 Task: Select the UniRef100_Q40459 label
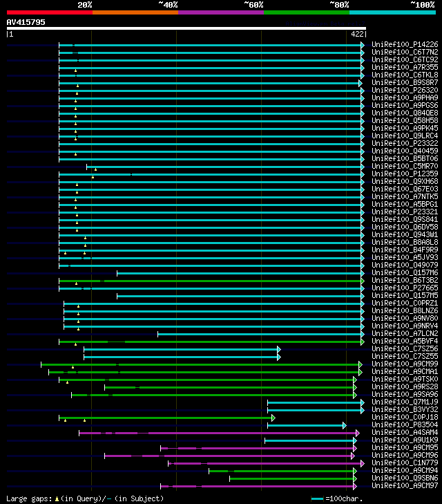pyautogui.click(x=405, y=151)
